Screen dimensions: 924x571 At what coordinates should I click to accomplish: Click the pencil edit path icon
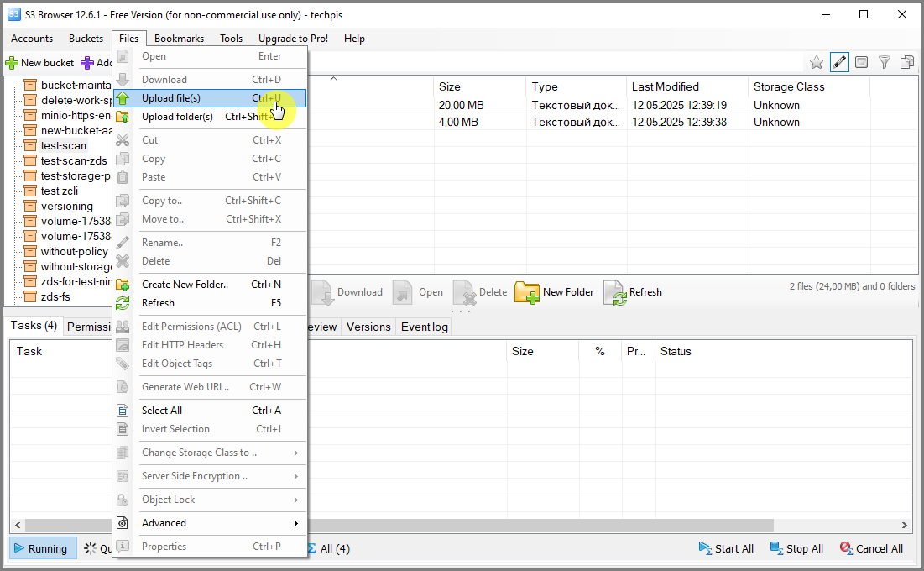(x=839, y=62)
